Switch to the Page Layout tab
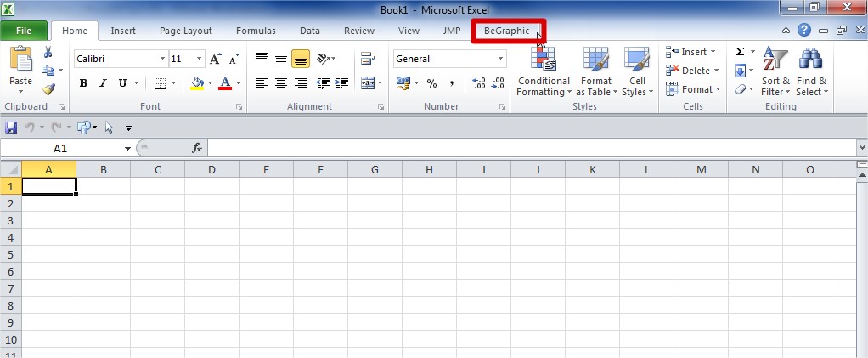 pyautogui.click(x=186, y=31)
